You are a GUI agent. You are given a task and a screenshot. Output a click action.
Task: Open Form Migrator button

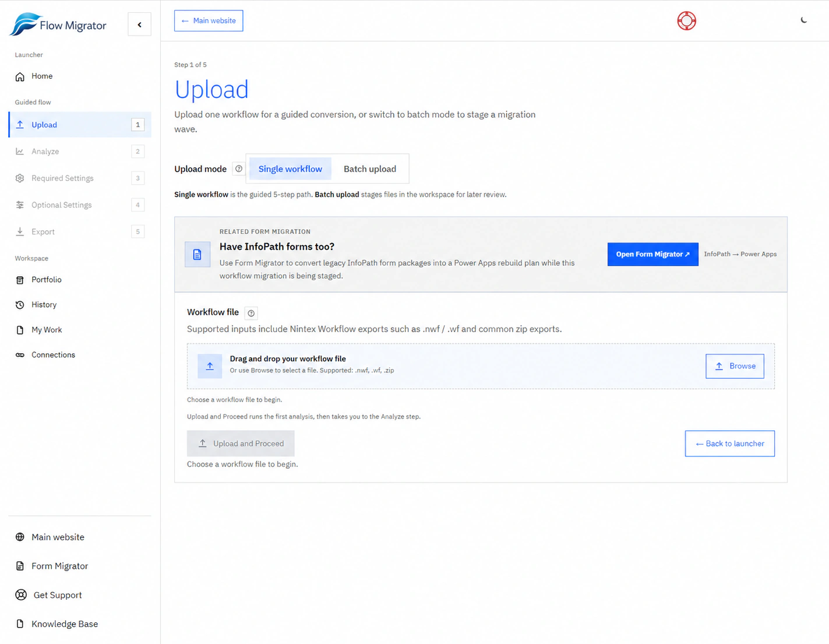652,255
